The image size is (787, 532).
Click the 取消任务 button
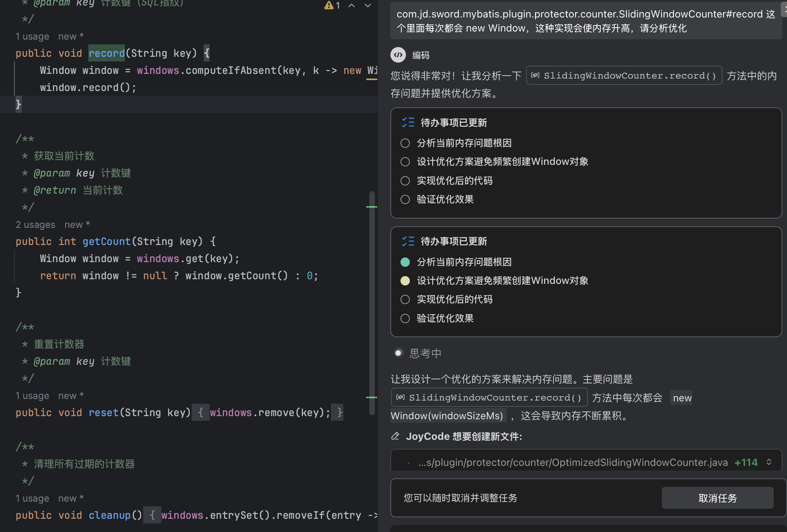click(x=717, y=498)
